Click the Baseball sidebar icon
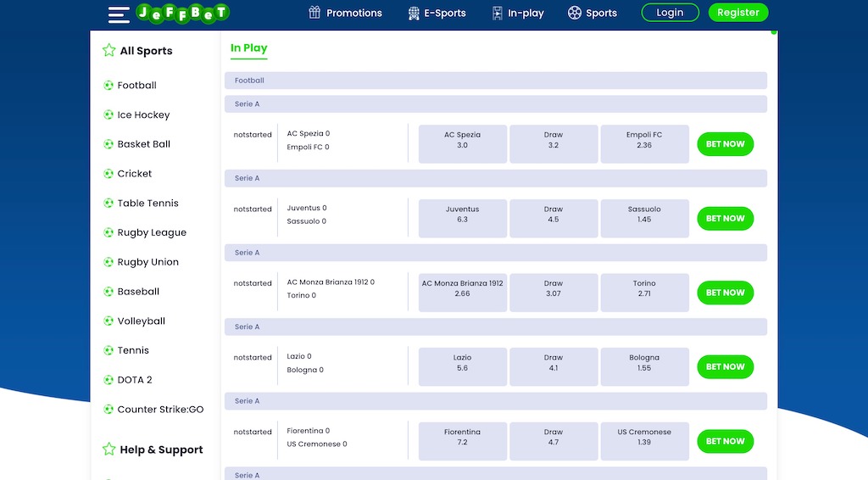This screenshot has height=480, width=868. click(x=108, y=291)
